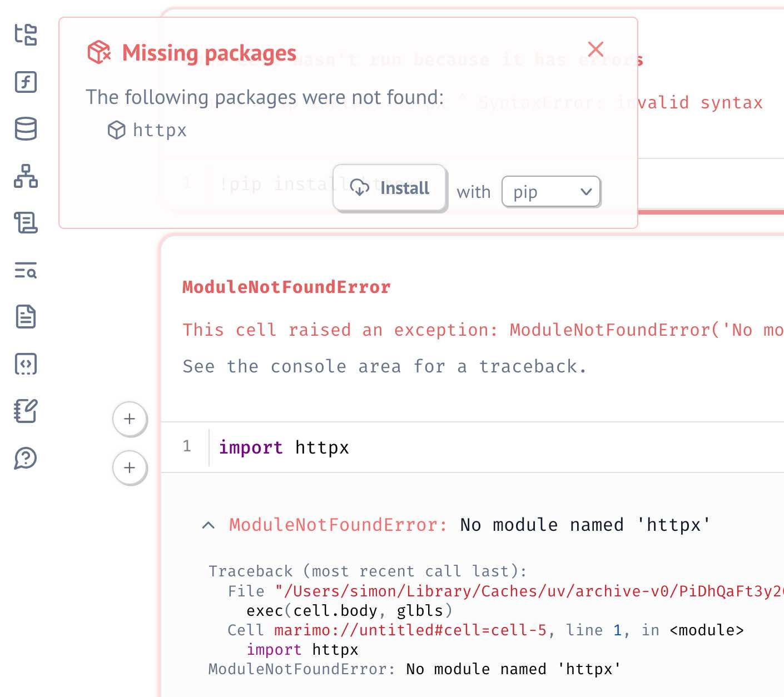Click the lower add cell plus button

pyautogui.click(x=130, y=467)
